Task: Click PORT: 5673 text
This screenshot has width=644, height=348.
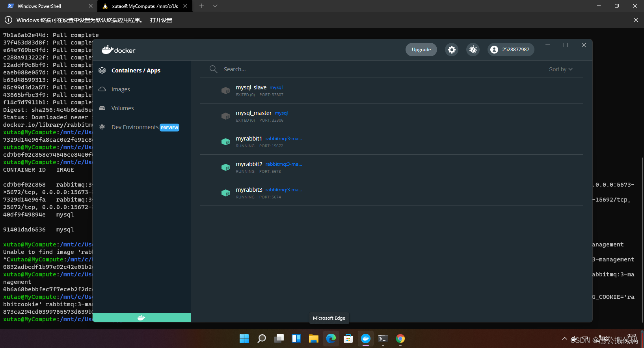Action: click(x=270, y=172)
